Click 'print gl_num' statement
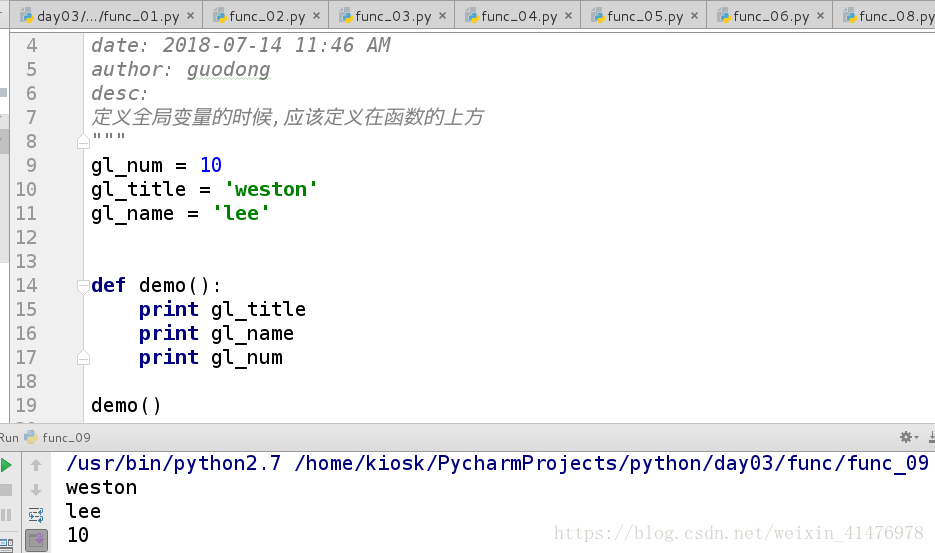This screenshot has width=935, height=553. [210, 357]
